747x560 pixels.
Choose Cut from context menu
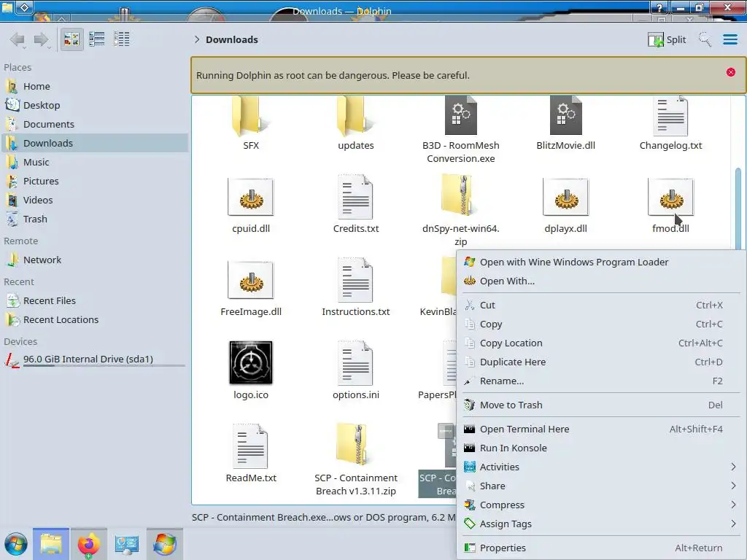[x=601, y=306]
